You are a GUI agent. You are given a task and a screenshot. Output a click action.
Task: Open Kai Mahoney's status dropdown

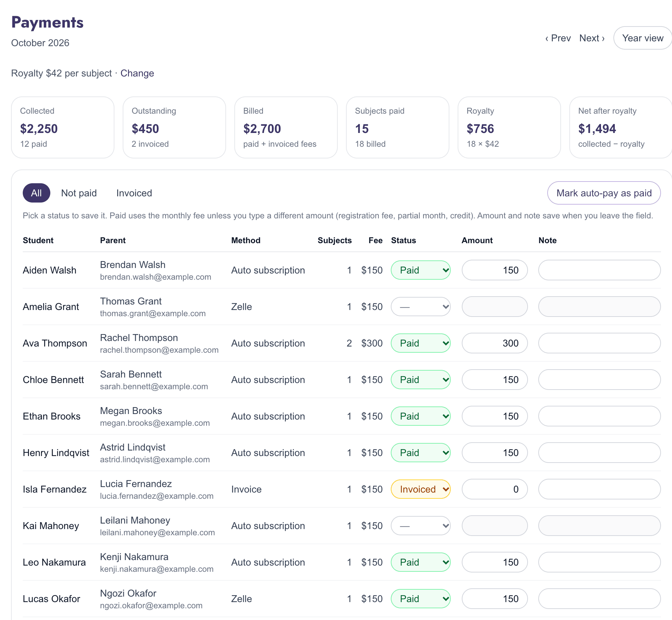[x=420, y=526]
